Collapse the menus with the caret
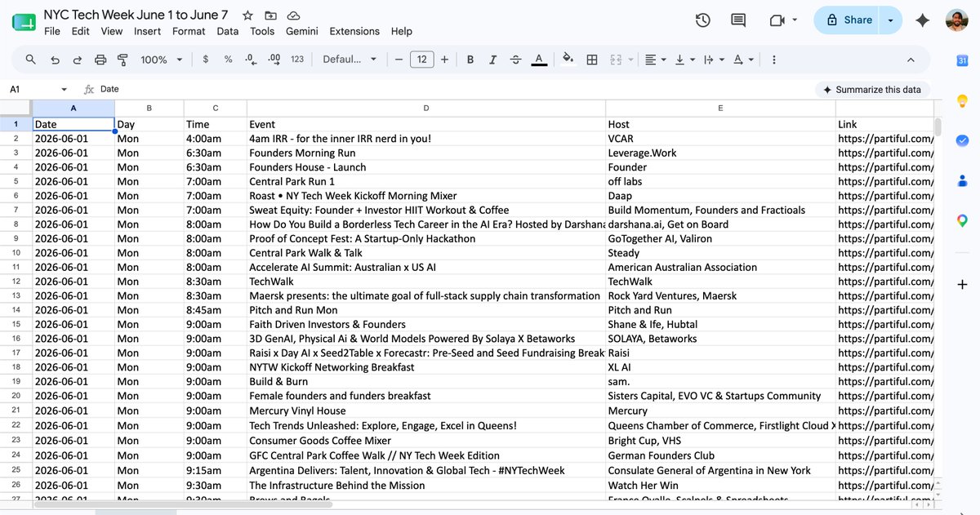Image resolution: width=980 pixels, height=515 pixels. 911,60
